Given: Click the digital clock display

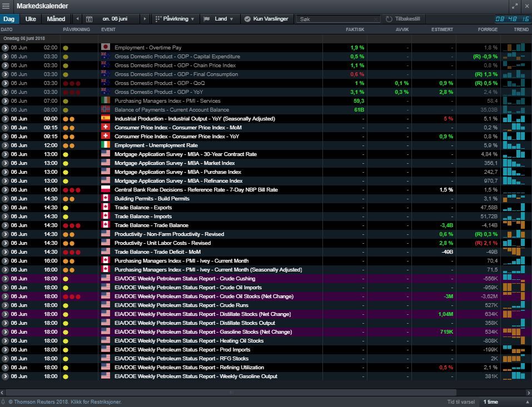Looking at the screenshot, I should [513, 19].
